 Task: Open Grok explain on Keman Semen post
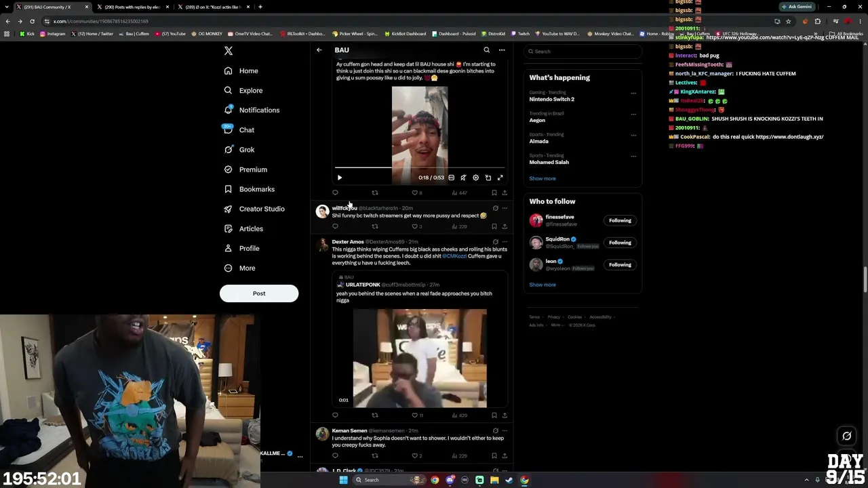click(x=495, y=430)
